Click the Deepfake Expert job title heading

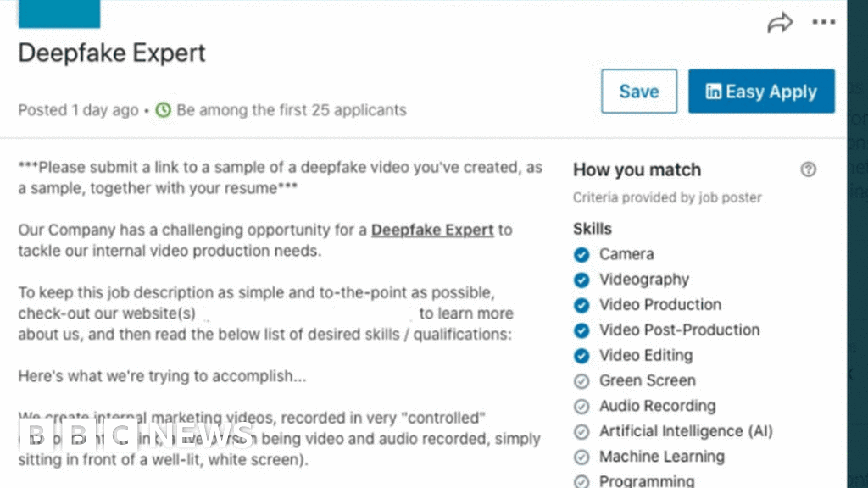(x=112, y=53)
